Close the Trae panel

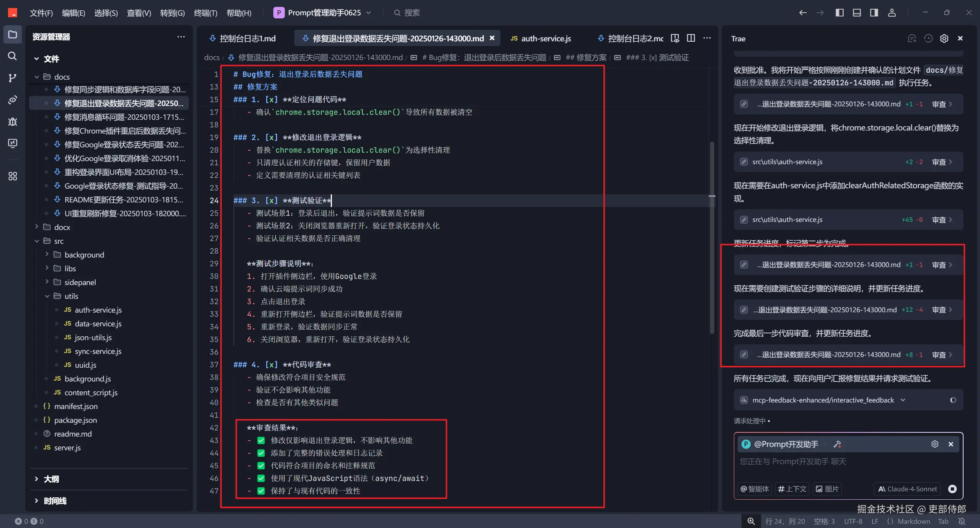(x=960, y=38)
